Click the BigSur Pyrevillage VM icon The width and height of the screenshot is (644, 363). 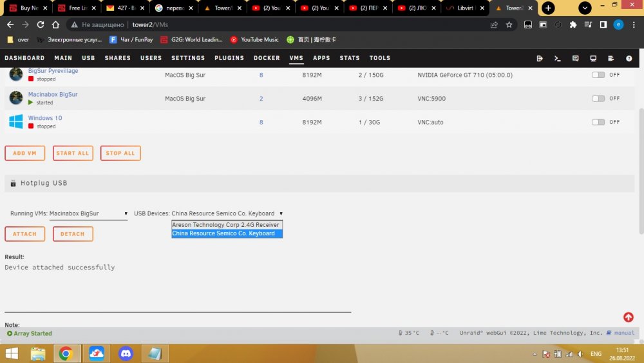tap(16, 74)
